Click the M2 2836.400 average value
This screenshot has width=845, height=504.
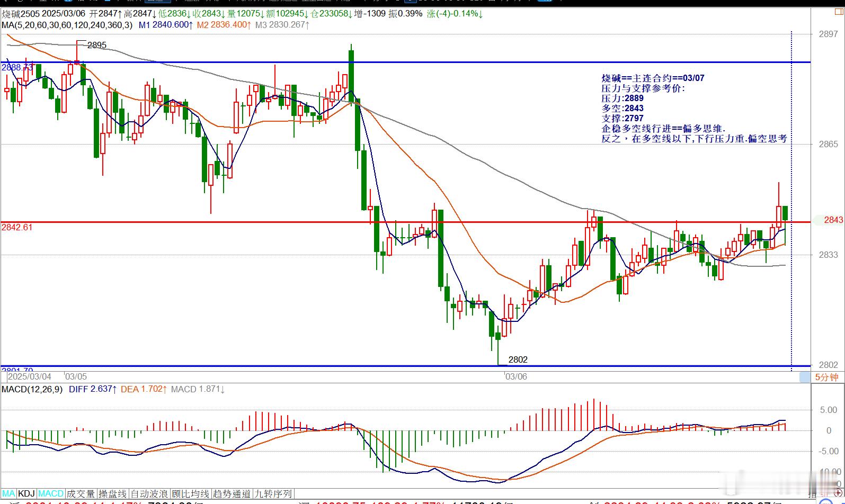click(224, 24)
